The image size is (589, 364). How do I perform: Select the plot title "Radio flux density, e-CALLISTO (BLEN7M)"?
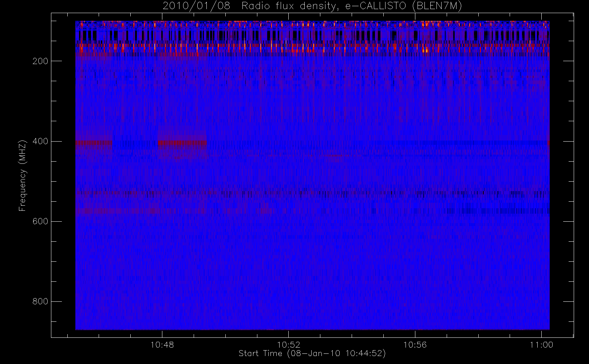coord(352,6)
